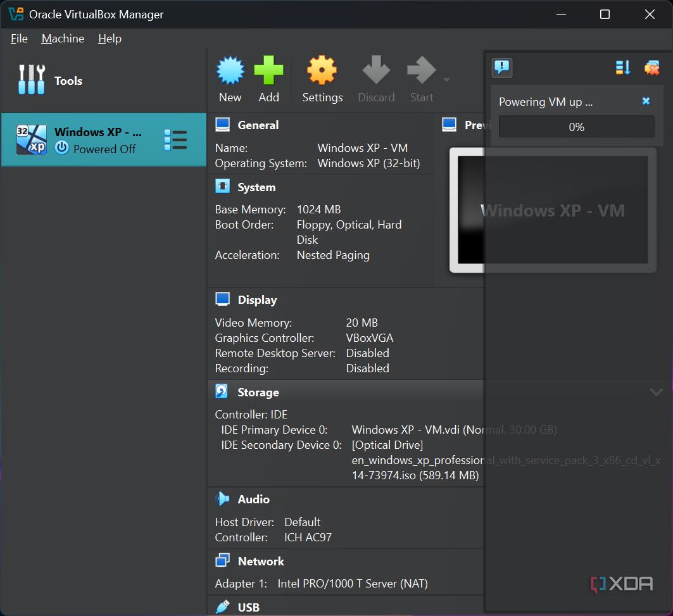The image size is (673, 616).
Task: Open the Machine menu
Action: (x=63, y=39)
